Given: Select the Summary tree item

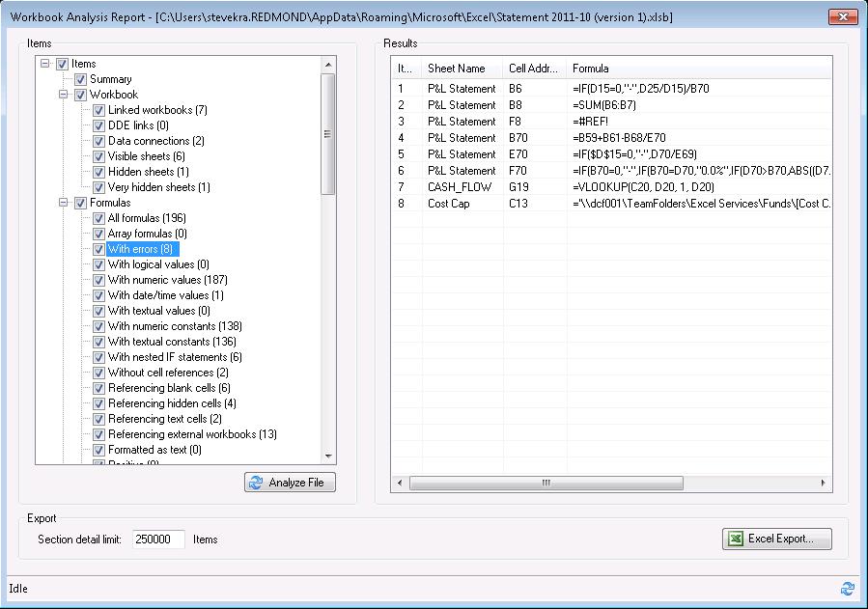Looking at the screenshot, I should 111,79.
